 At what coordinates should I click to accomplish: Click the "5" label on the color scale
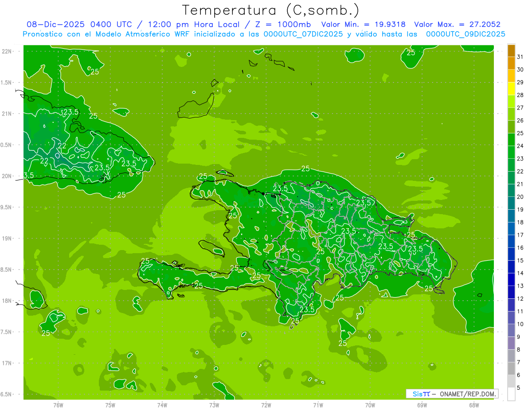pyautogui.click(x=519, y=388)
